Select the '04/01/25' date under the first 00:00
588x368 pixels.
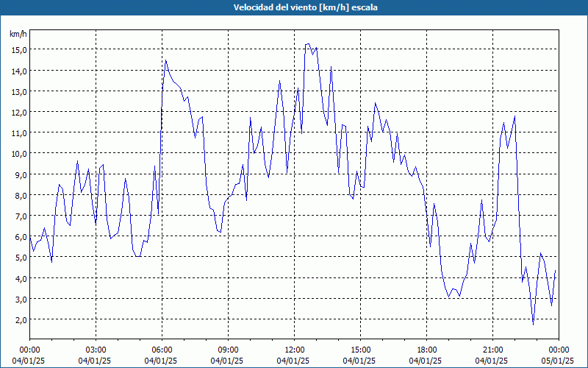click(29, 361)
